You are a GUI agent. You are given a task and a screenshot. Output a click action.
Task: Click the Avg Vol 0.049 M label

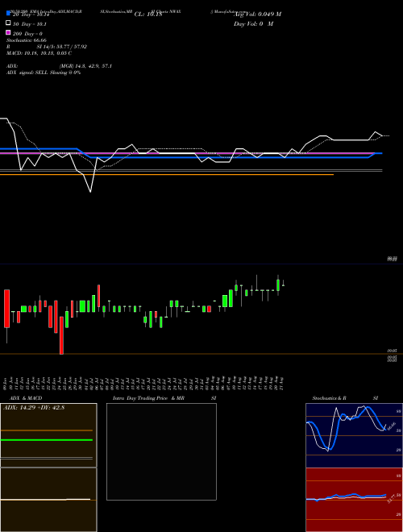tap(257, 14)
